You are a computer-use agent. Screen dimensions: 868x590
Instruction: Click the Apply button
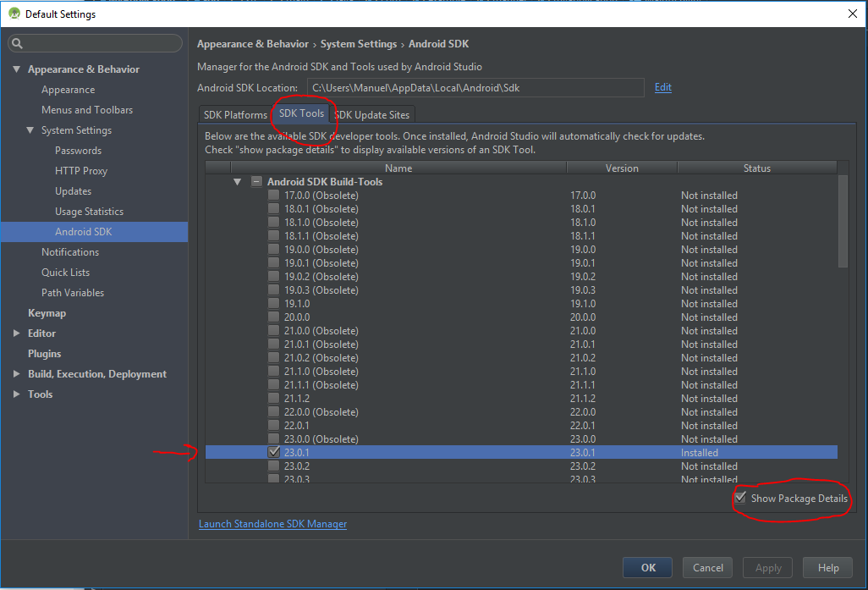[768, 568]
